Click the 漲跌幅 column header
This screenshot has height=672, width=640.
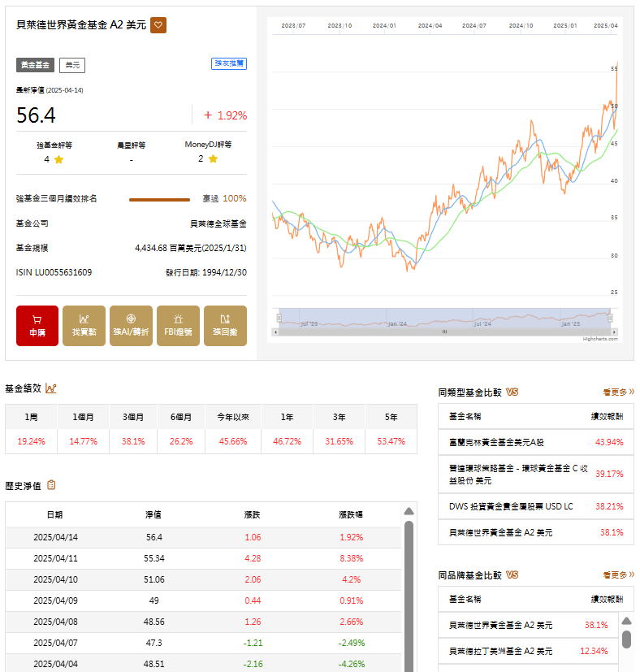(x=351, y=514)
